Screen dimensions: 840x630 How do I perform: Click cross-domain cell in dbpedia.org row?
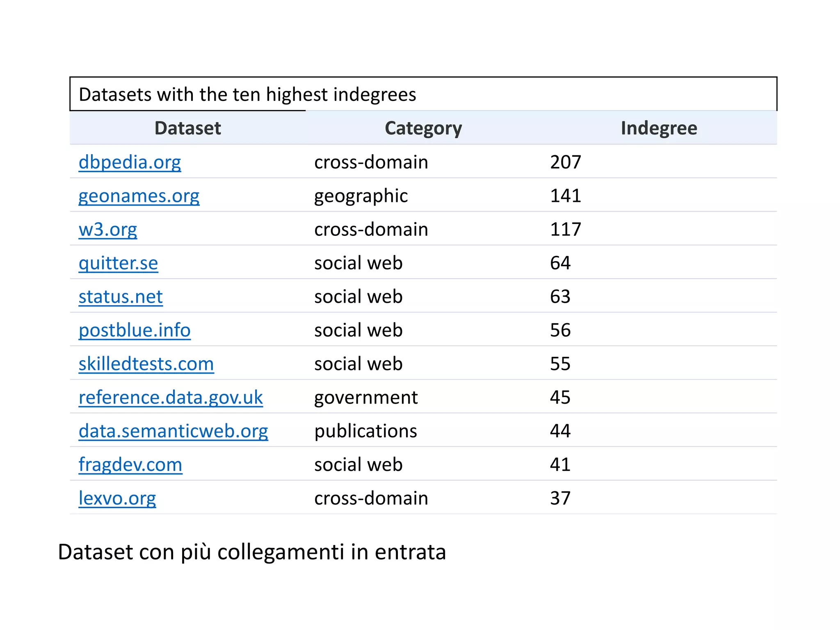(371, 162)
